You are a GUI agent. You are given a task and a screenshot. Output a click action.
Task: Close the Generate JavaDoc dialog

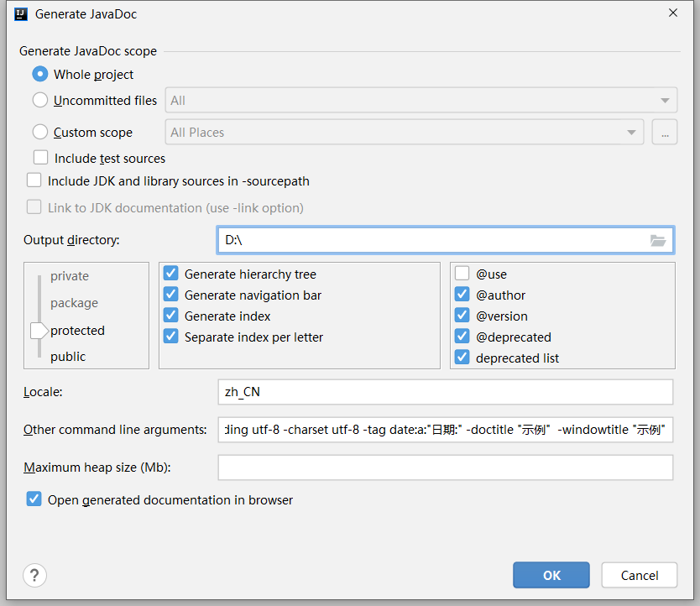(673, 13)
